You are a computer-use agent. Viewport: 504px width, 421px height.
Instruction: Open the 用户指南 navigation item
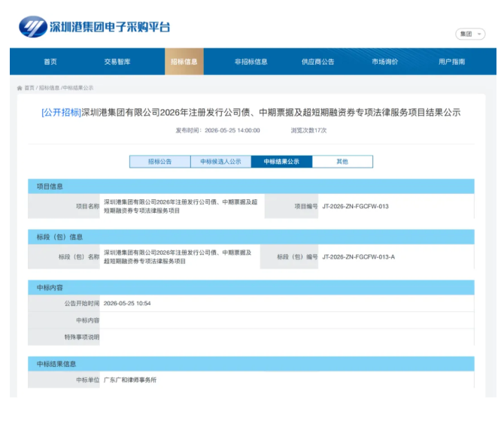coord(451,62)
